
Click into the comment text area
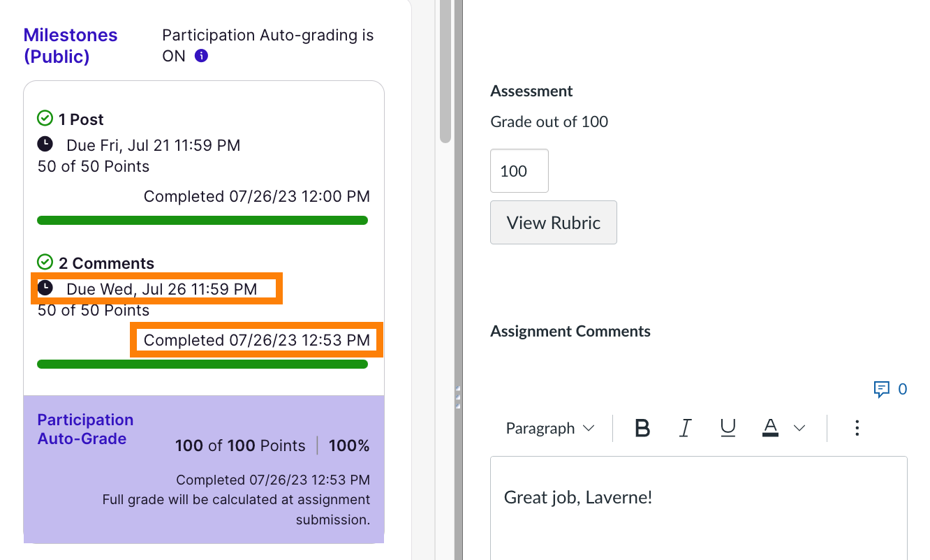coord(698,517)
